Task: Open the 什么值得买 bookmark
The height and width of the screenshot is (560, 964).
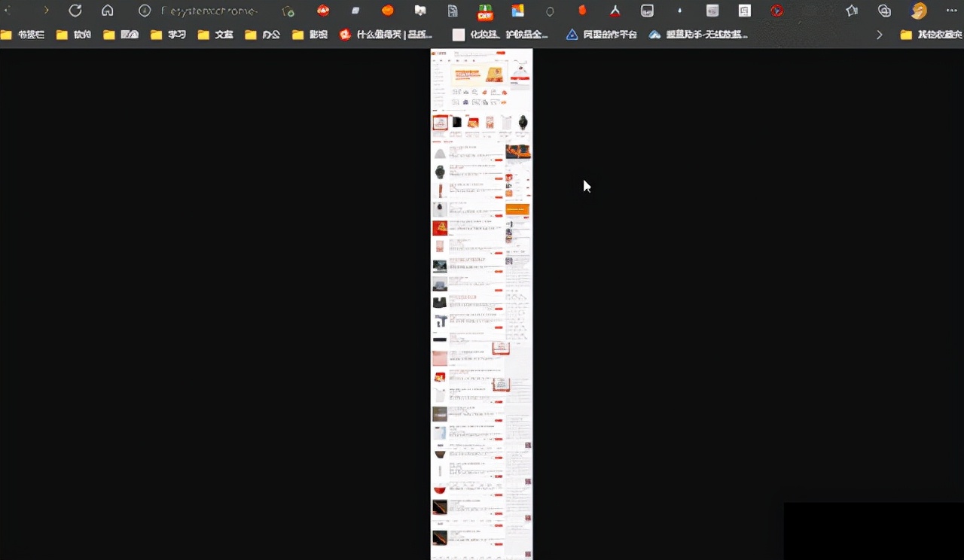Action: tap(386, 35)
